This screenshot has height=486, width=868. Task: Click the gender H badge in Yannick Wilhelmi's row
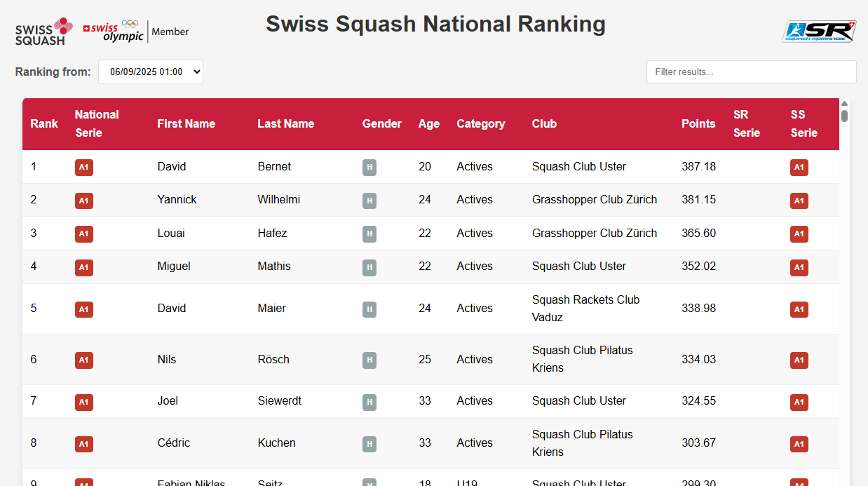[x=369, y=201]
